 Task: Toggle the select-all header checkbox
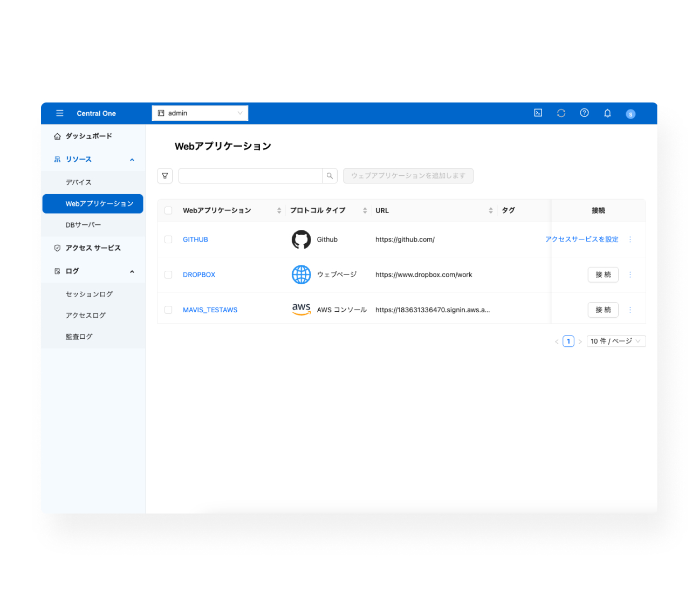168,210
